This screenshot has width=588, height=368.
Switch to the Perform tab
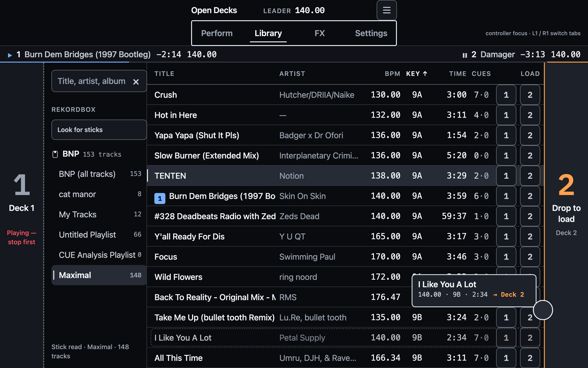point(217,33)
